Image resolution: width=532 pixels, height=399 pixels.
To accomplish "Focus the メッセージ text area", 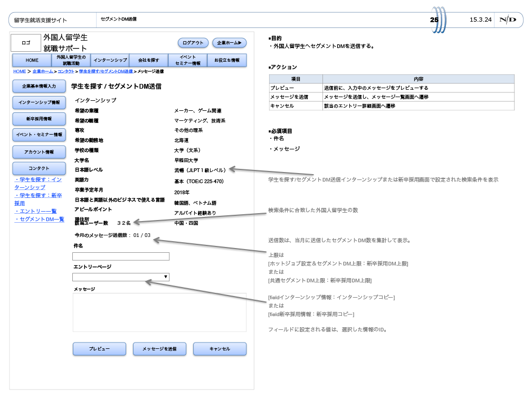I will click(159, 312).
